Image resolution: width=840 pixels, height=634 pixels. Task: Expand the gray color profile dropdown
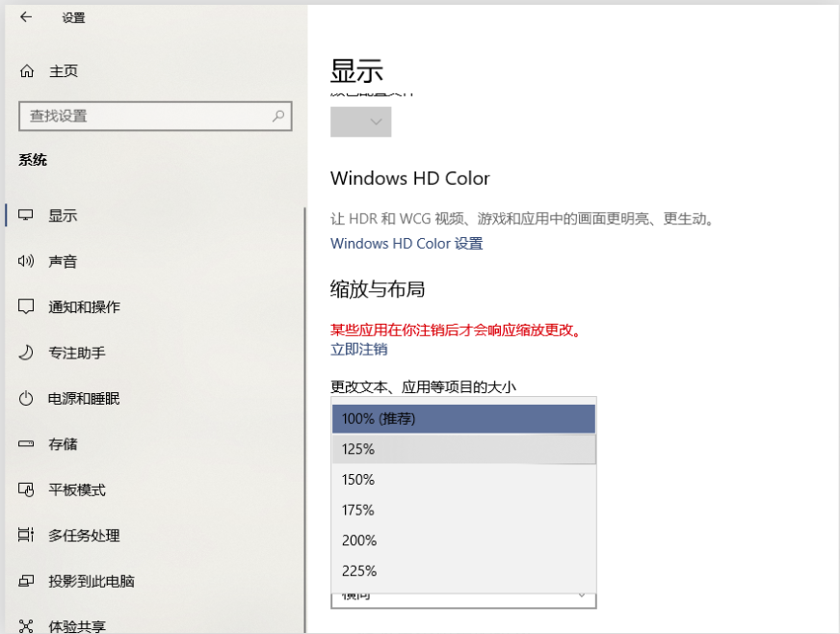point(361,121)
